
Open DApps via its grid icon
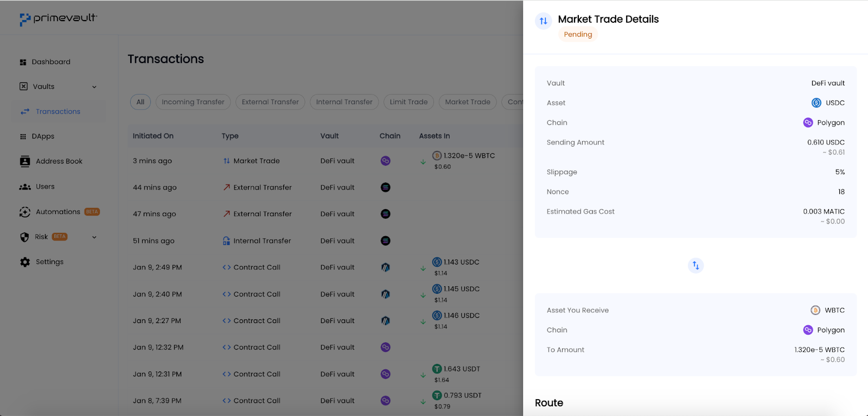[x=23, y=137]
